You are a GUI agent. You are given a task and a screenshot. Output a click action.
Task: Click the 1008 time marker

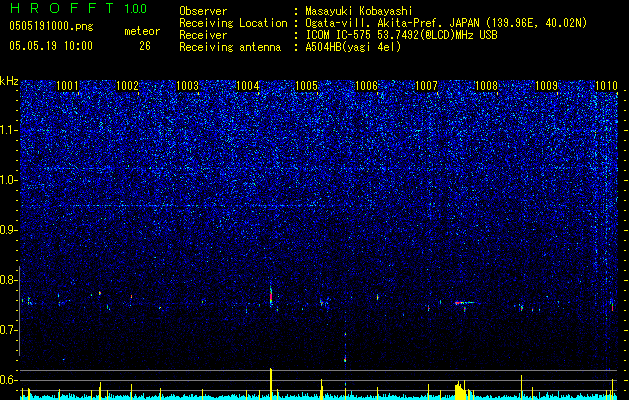coord(486,85)
